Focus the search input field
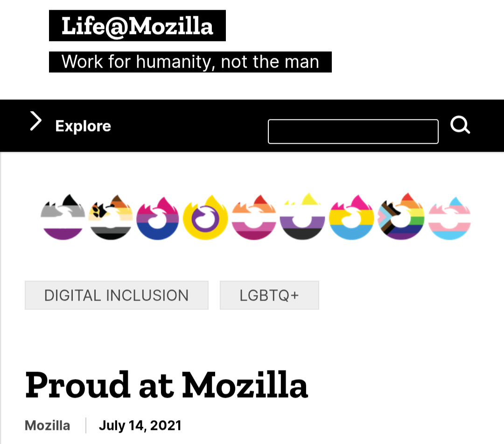504x444 pixels. pos(353,132)
